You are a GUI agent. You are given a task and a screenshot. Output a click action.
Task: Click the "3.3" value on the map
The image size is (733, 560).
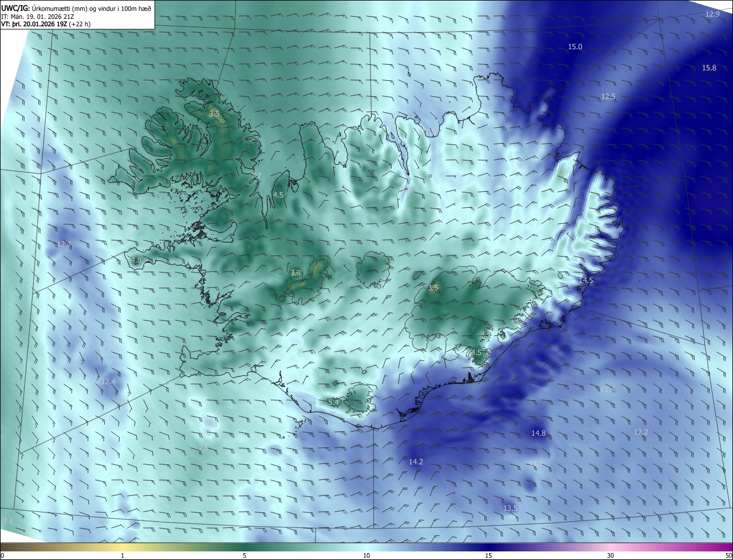[x=295, y=273]
